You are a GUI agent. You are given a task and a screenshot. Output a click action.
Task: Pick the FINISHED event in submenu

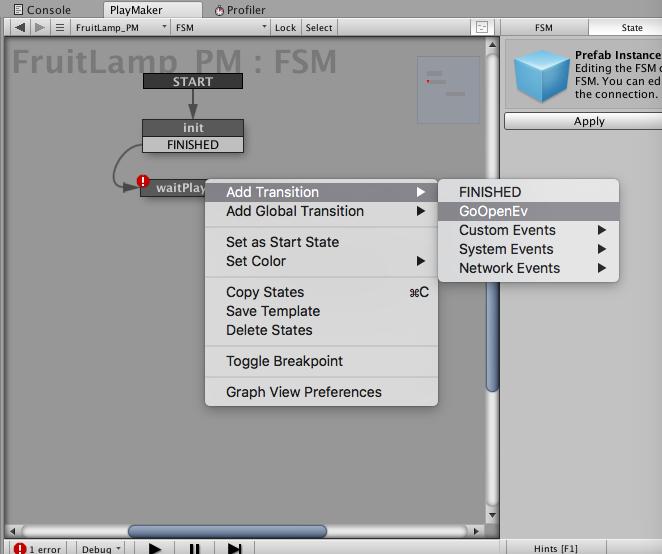529,192
